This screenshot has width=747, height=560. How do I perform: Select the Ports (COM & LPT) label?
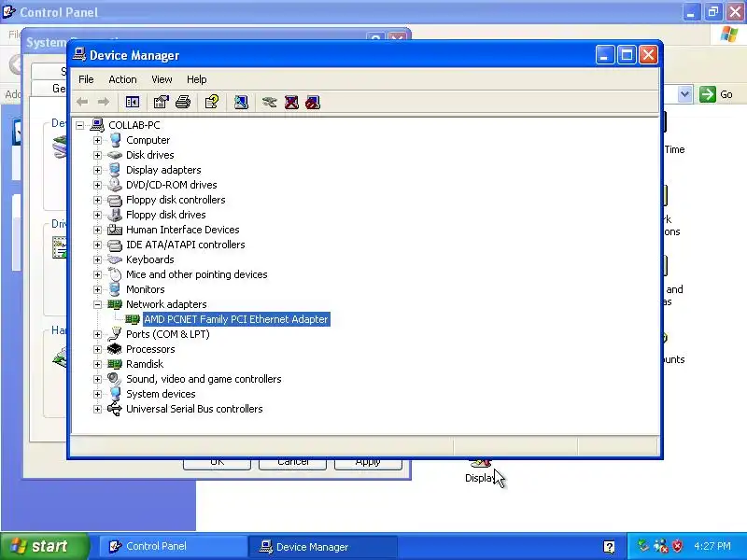pyautogui.click(x=168, y=334)
